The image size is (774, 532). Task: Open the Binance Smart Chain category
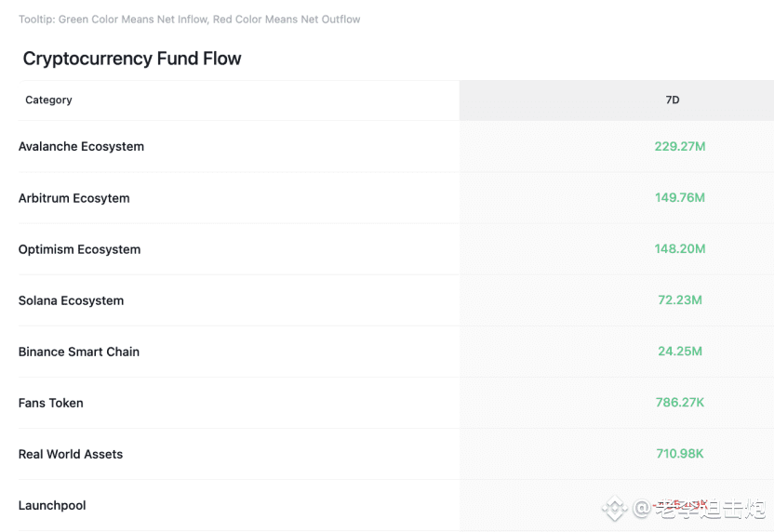click(x=79, y=352)
